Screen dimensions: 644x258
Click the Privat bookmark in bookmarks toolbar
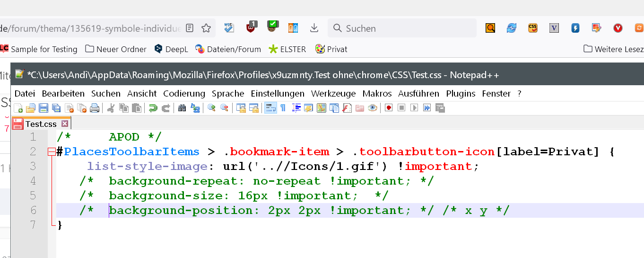(331, 49)
